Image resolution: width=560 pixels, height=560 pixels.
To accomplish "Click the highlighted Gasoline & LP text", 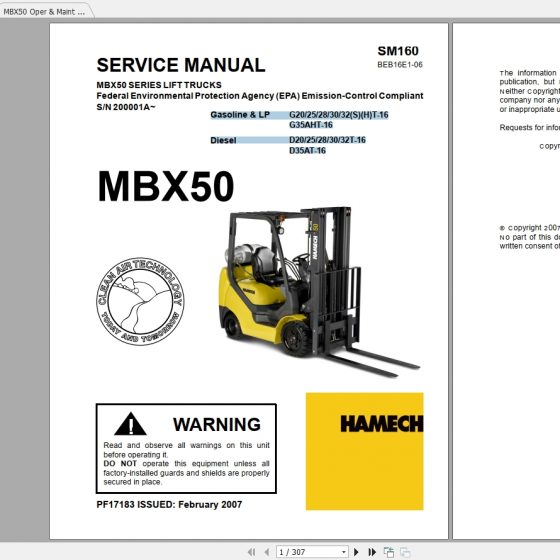I will 240,115.
